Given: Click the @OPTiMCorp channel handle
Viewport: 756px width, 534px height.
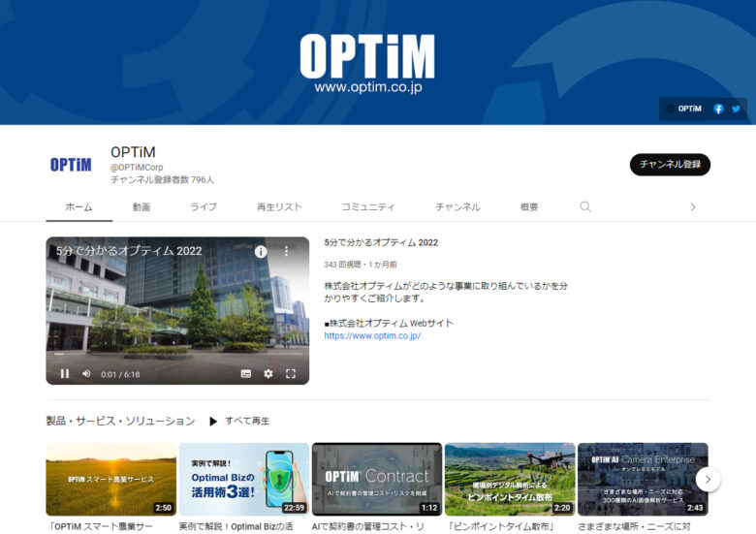Looking at the screenshot, I should (x=137, y=168).
